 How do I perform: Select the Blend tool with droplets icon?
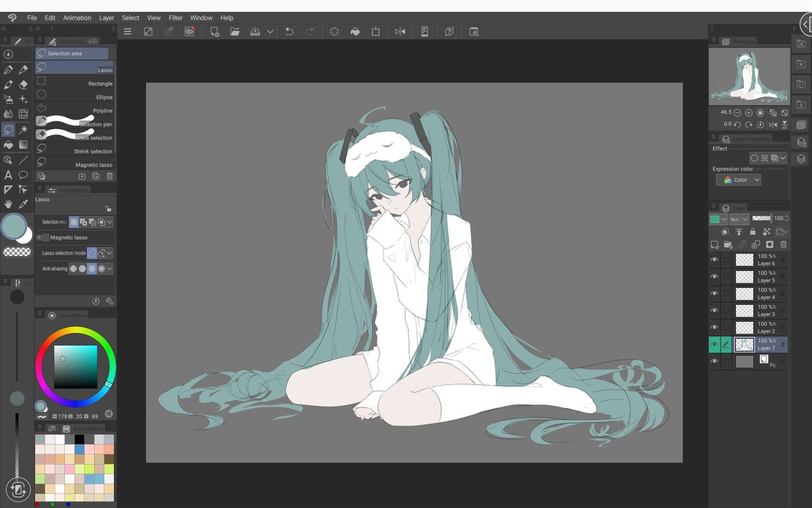tap(9, 114)
